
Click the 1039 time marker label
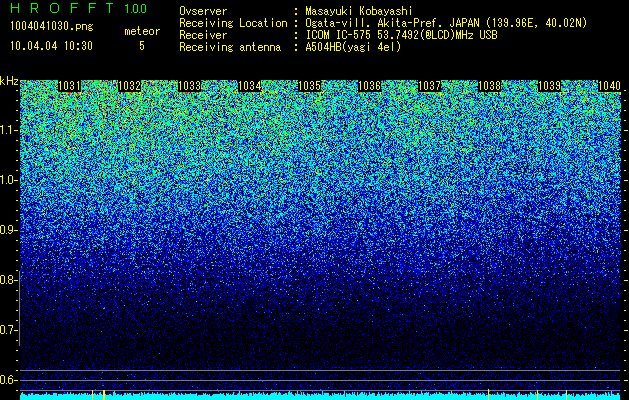point(549,86)
